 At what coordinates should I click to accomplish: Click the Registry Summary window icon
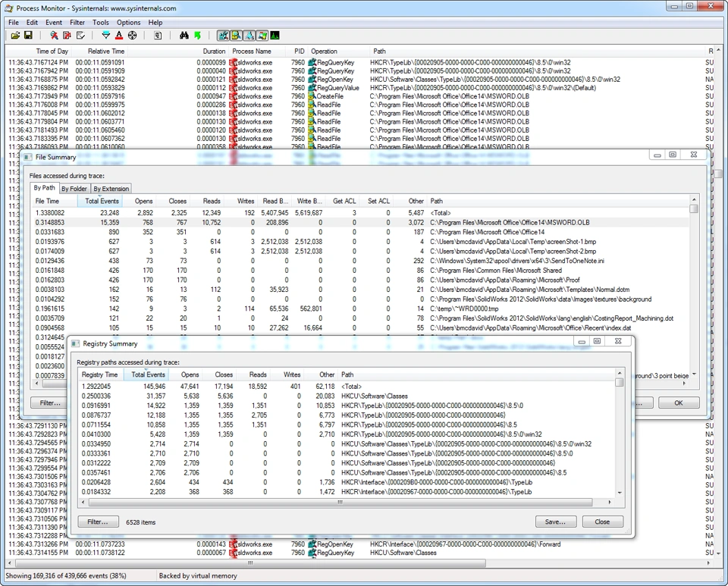75,344
